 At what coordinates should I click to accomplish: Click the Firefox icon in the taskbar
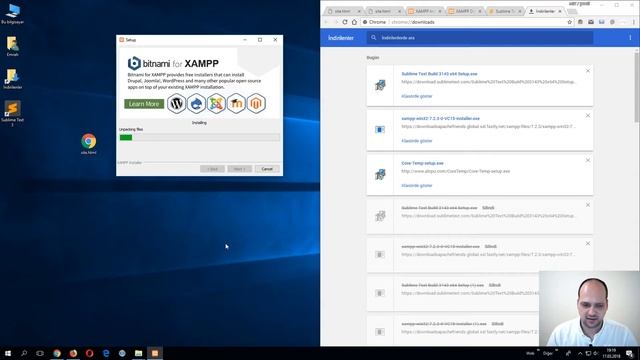coord(73,353)
